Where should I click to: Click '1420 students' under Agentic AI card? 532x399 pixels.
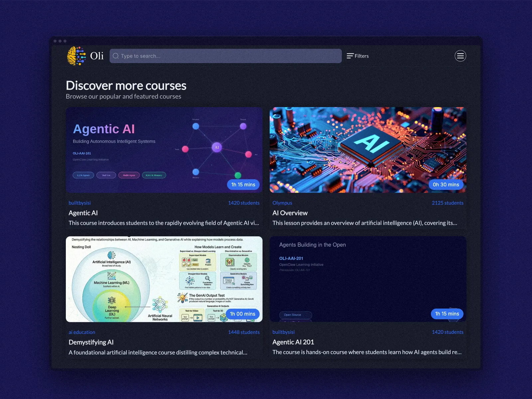[244, 203]
